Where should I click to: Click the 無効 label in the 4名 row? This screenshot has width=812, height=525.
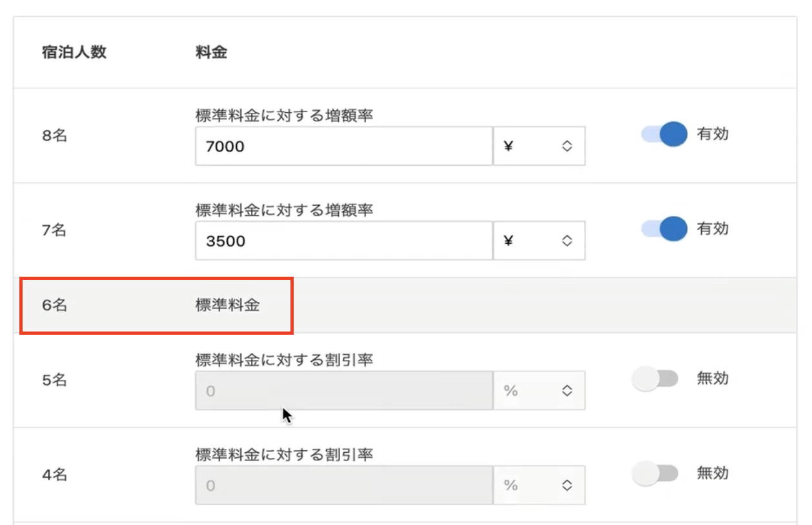click(713, 473)
